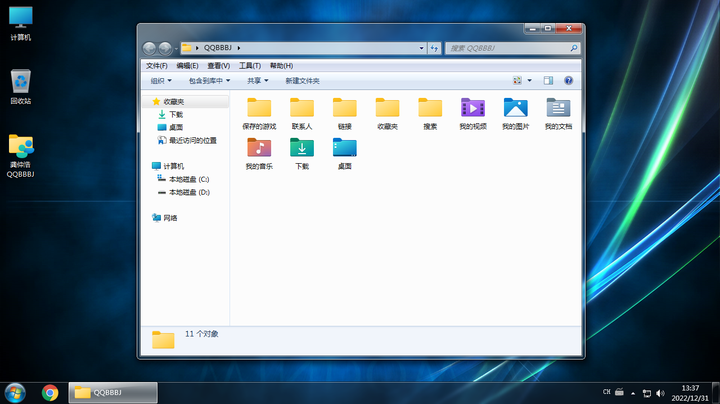This screenshot has width=720, height=404.
Task: Select the 桌面 folder in file pane
Action: point(344,154)
